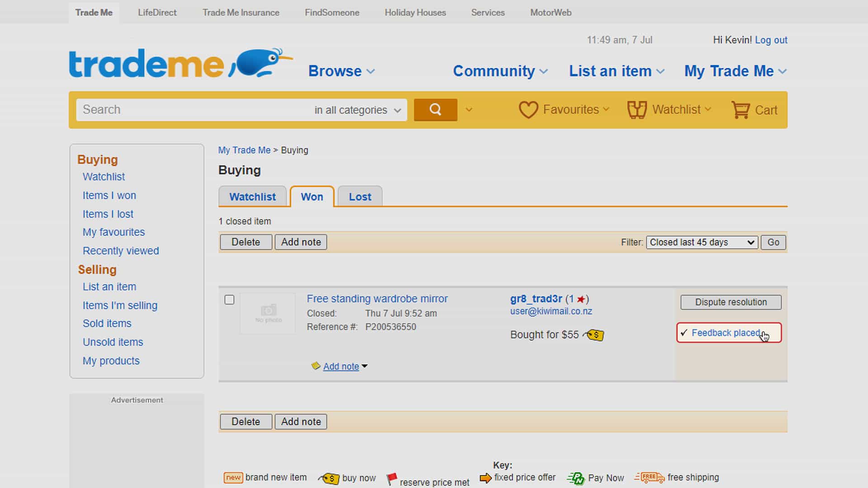Viewport: 868px width, 488px height.
Task: Open the LifeDirect top bar tab
Action: pyautogui.click(x=157, y=13)
